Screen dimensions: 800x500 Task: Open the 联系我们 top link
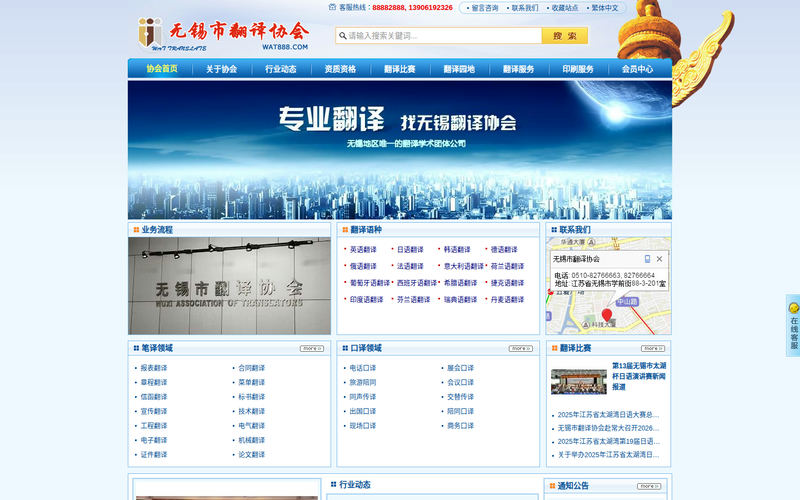(x=524, y=8)
